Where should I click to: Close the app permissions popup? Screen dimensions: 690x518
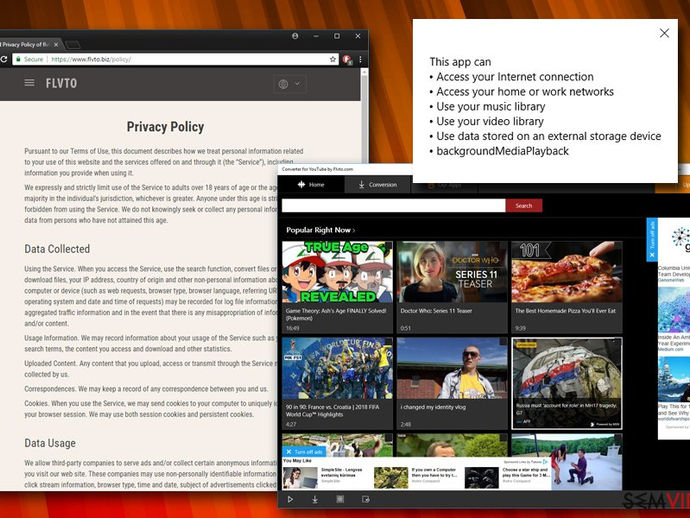coord(664,33)
